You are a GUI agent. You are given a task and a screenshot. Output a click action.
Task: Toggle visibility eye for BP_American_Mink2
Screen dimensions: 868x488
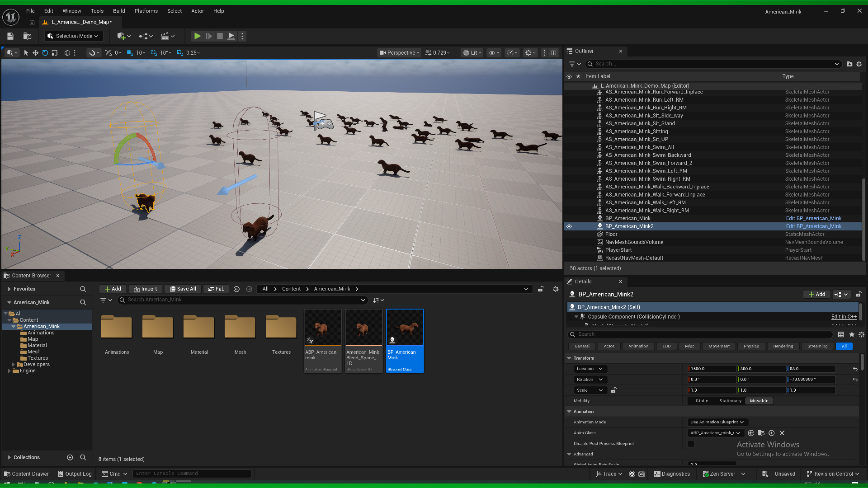tap(569, 226)
